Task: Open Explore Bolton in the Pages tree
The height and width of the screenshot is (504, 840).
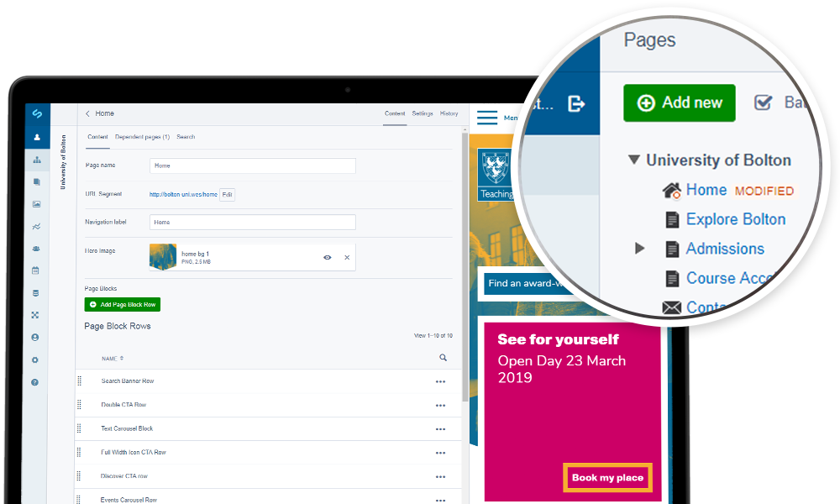Action: click(736, 219)
